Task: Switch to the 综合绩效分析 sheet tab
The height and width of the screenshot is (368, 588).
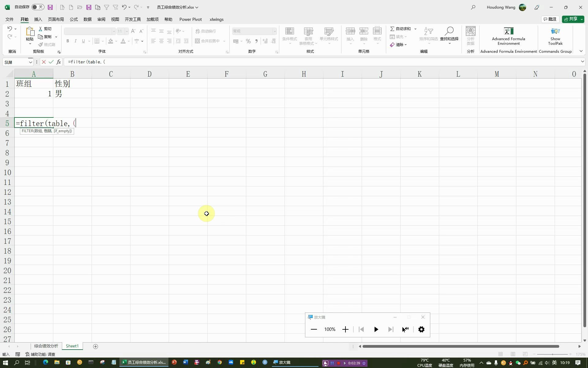Action: click(x=46, y=346)
